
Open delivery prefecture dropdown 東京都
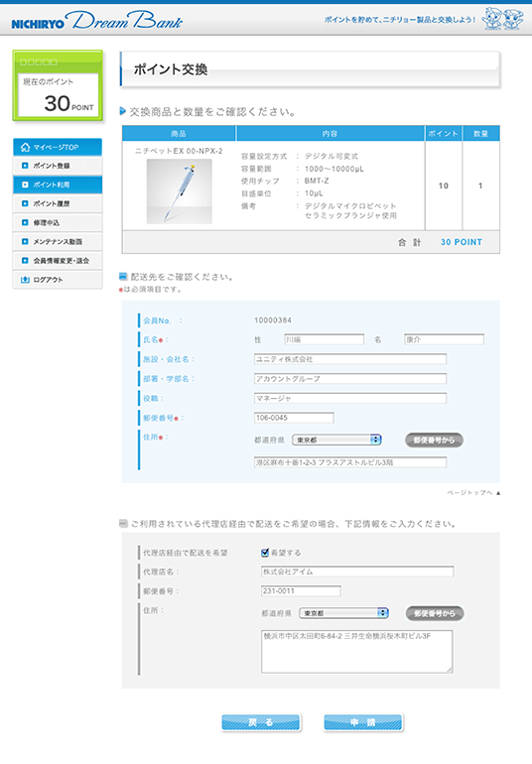pos(336,440)
